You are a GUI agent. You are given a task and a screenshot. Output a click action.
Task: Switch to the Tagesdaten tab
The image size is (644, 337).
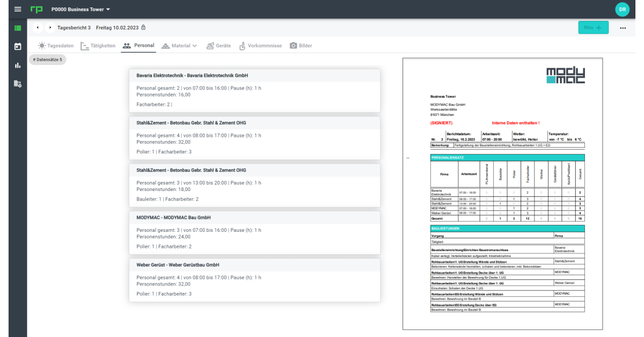pyautogui.click(x=56, y=46)
